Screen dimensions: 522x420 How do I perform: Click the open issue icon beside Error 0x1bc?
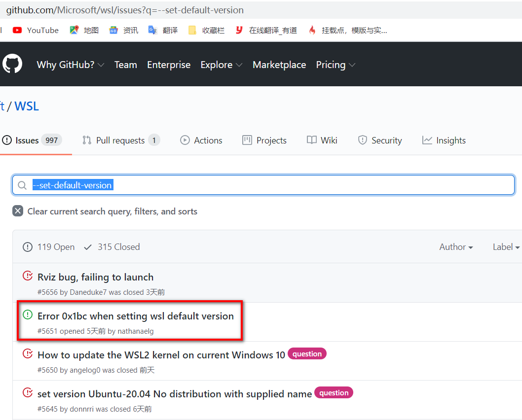28,314
